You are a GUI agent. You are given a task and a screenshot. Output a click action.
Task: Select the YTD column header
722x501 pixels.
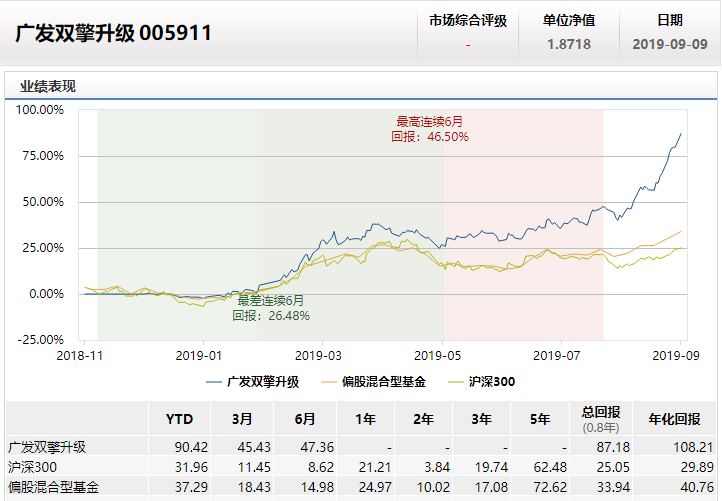coord(180,419)
